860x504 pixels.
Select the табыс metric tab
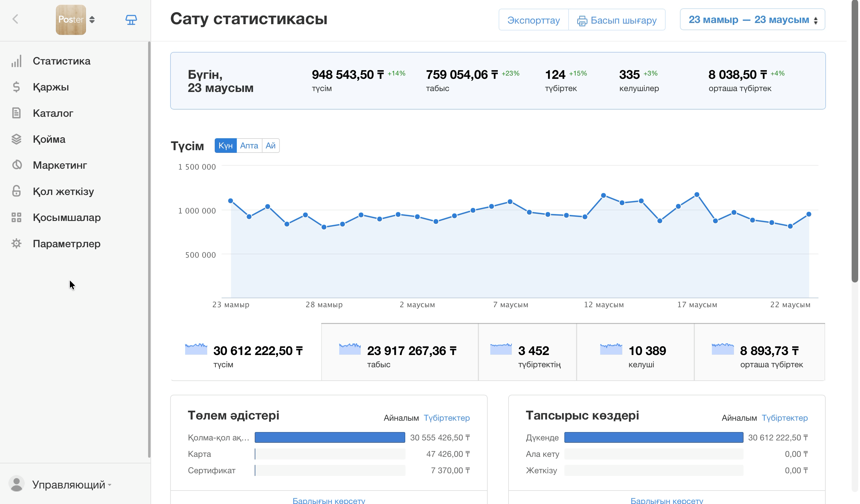pos(400,352)
